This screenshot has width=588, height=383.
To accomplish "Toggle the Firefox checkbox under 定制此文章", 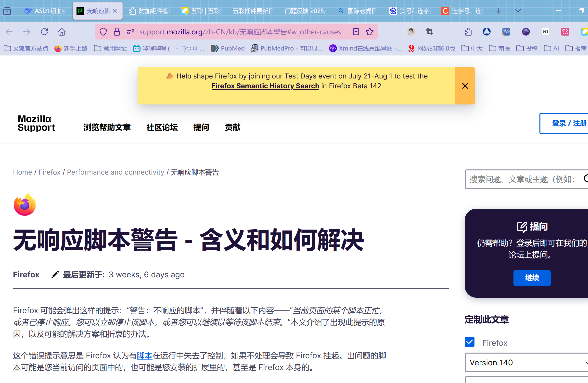I will pos(469,342).
